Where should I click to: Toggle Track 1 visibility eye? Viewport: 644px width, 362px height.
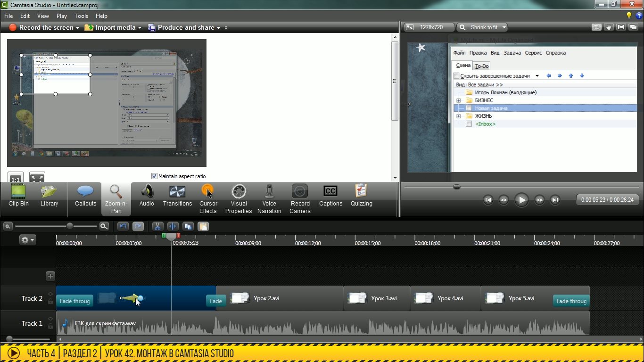point(50,319)
